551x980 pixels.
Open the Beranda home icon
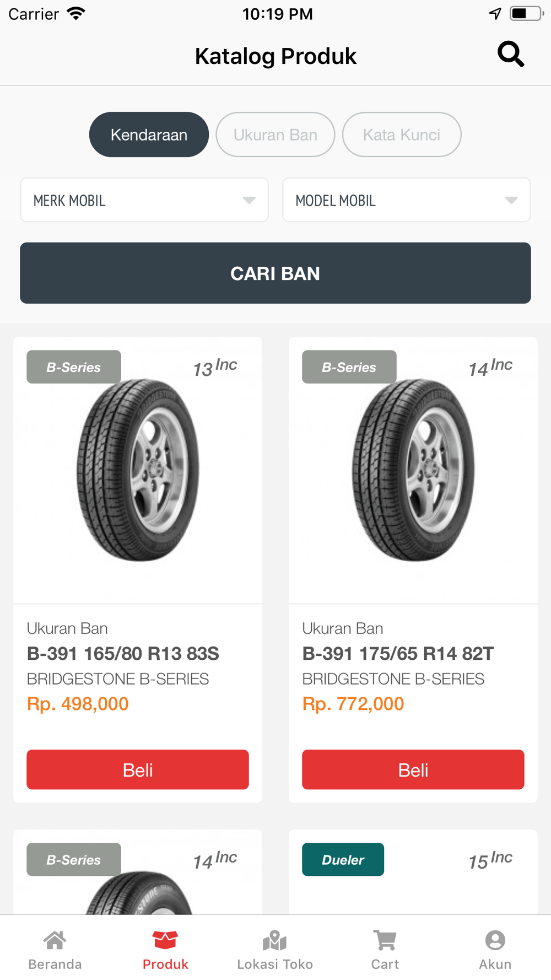[55, 940]
